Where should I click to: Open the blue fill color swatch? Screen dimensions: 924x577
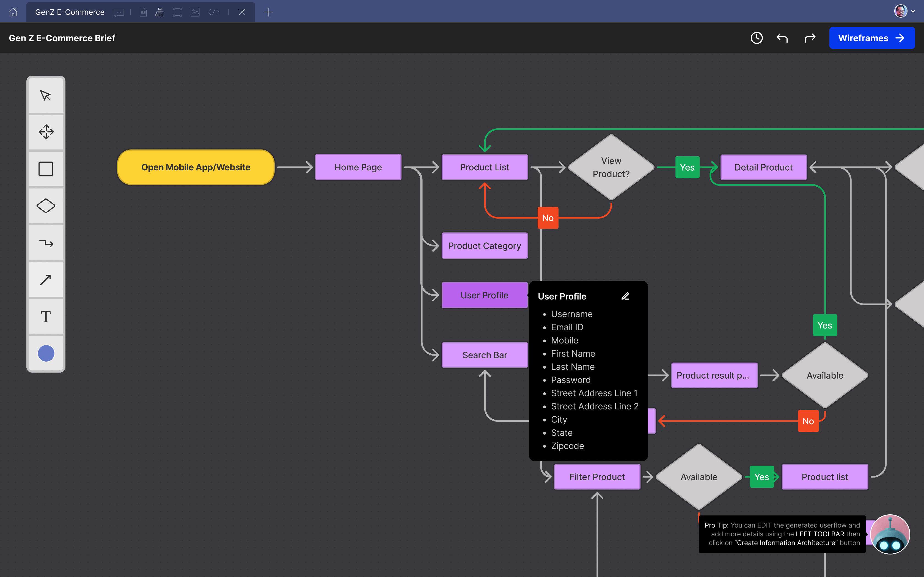click(46, 353)
